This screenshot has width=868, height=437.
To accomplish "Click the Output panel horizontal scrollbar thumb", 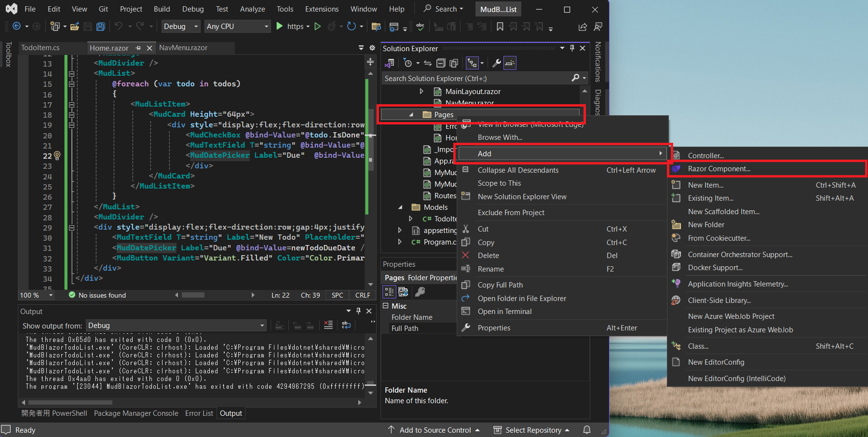I will point(70,402).
